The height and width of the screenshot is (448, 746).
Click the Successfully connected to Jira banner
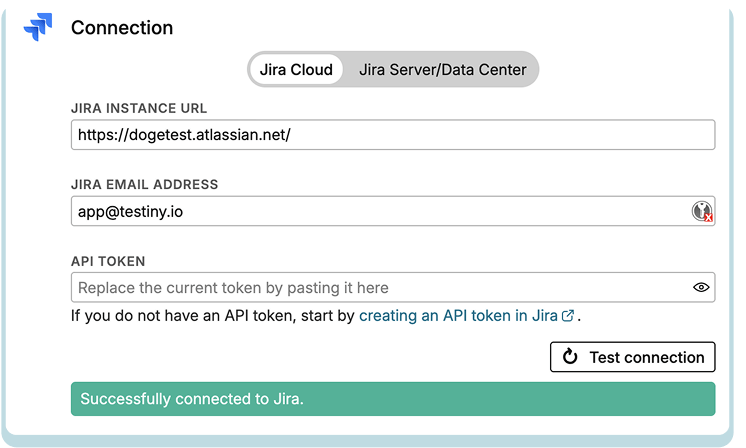pos(393,399)
